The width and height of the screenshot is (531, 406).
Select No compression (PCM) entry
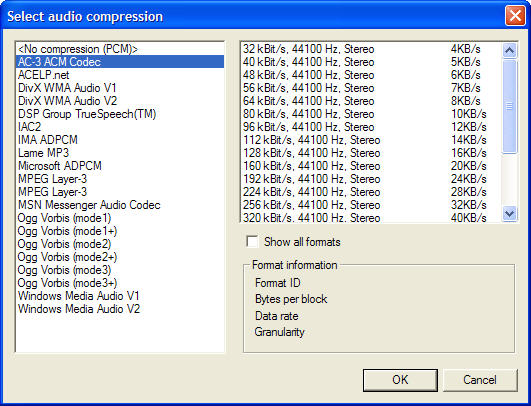[x=120, y=49]
